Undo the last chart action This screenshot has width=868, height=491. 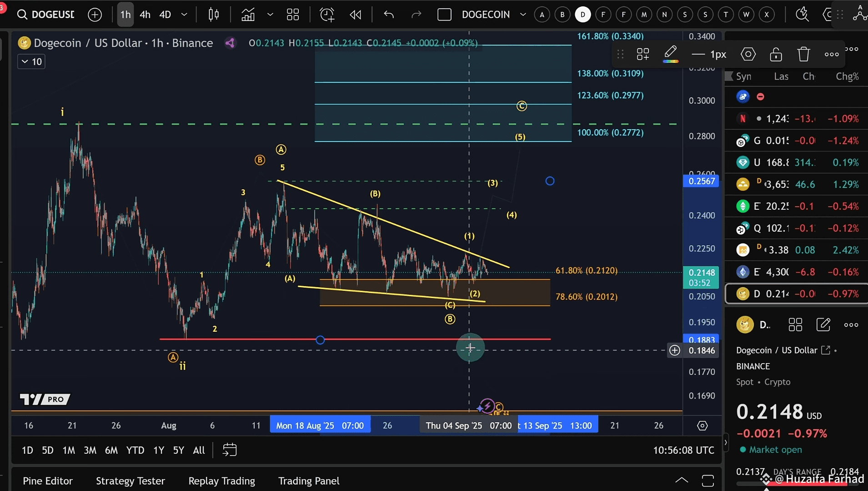pyautogui.click(x=388, y=15)
